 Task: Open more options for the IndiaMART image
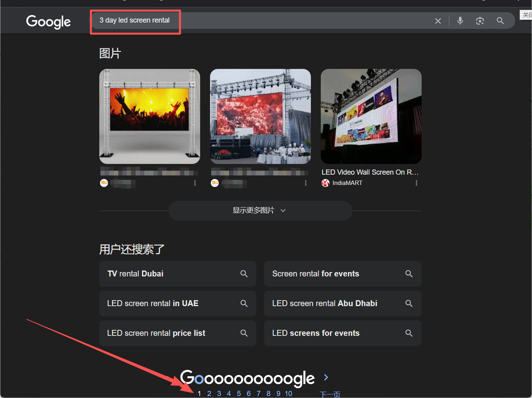coord(417,183)
